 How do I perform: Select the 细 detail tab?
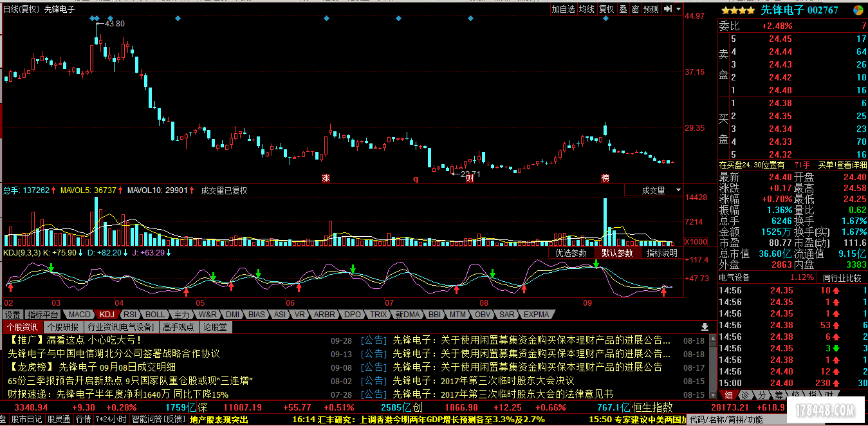(x=728, y=394)
